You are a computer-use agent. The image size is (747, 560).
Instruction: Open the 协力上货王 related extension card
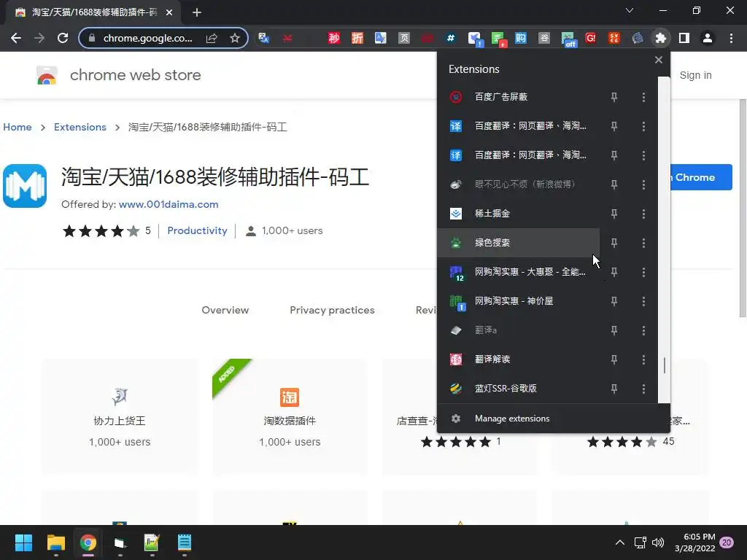click(x=120, y=416)
